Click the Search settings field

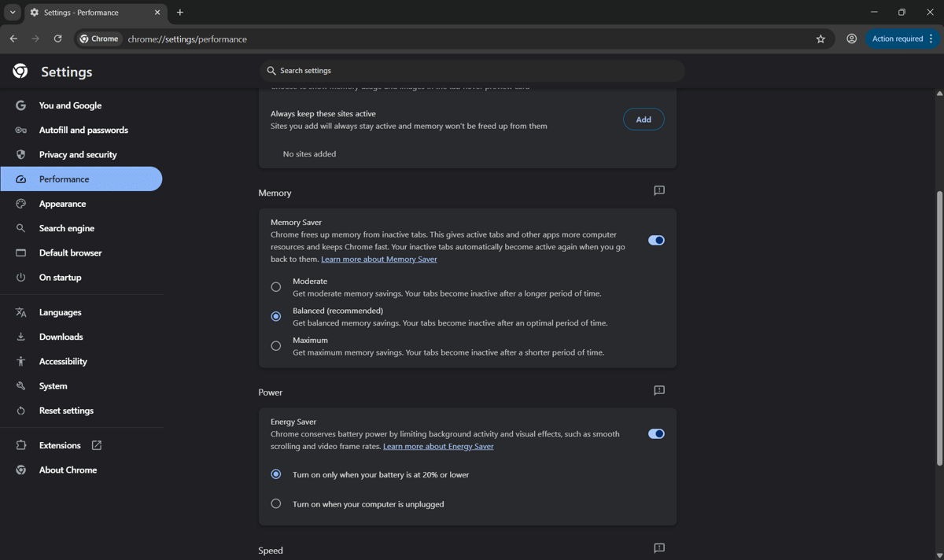pyautogui.click(x=472, y=71)
